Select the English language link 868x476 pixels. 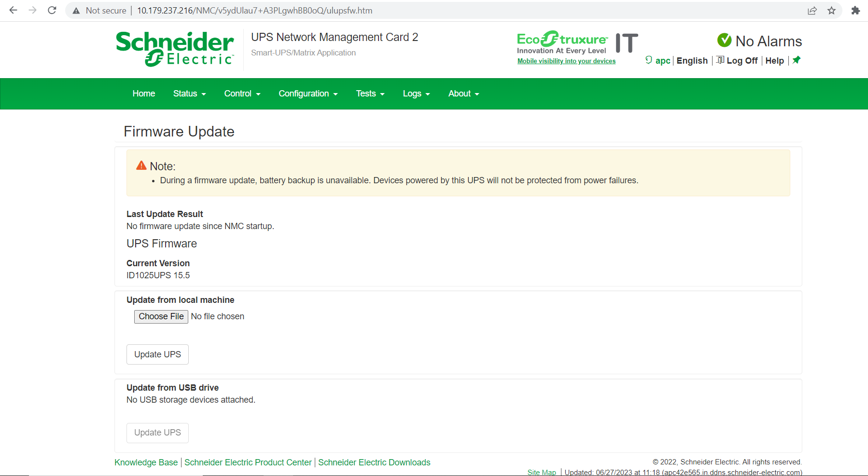click(692, 61)
